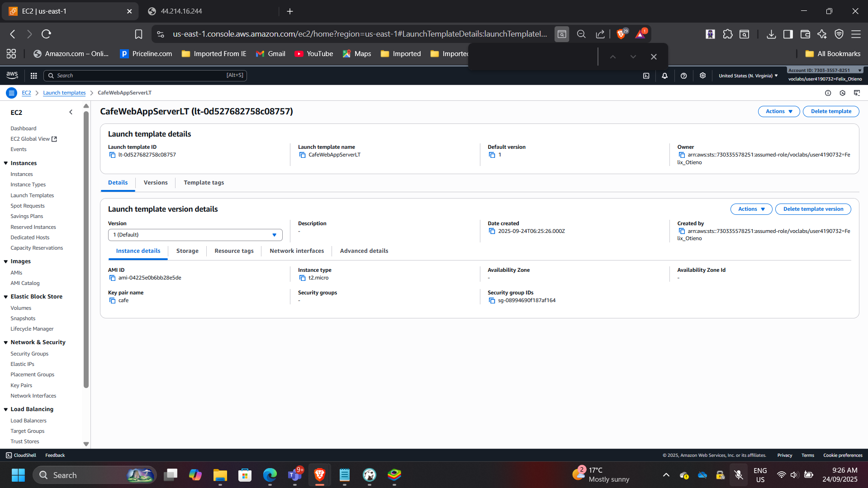Toggle the EC2 navigation hamburger menu
This screenshot has width=868, height=488.
pyautogui.click(x=11, y=93)
